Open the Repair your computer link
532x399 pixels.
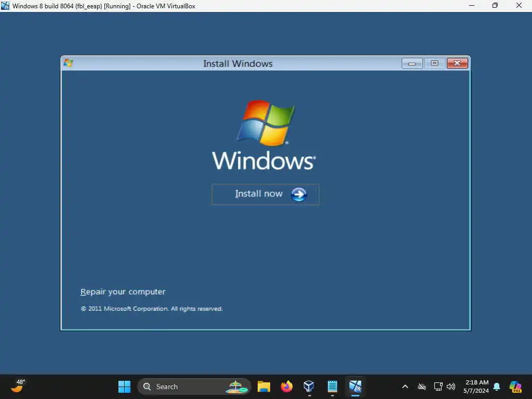(123, 292)
